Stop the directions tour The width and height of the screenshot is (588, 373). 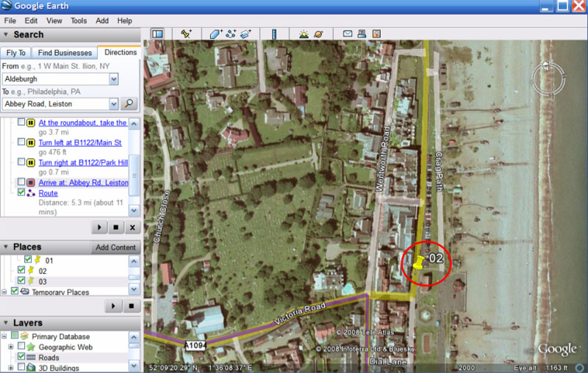click(116, 227)
